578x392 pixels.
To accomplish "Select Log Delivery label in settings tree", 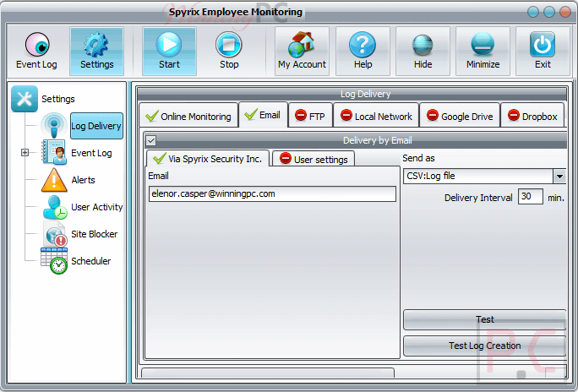I will pyautogui.click(x=96, y=126).
